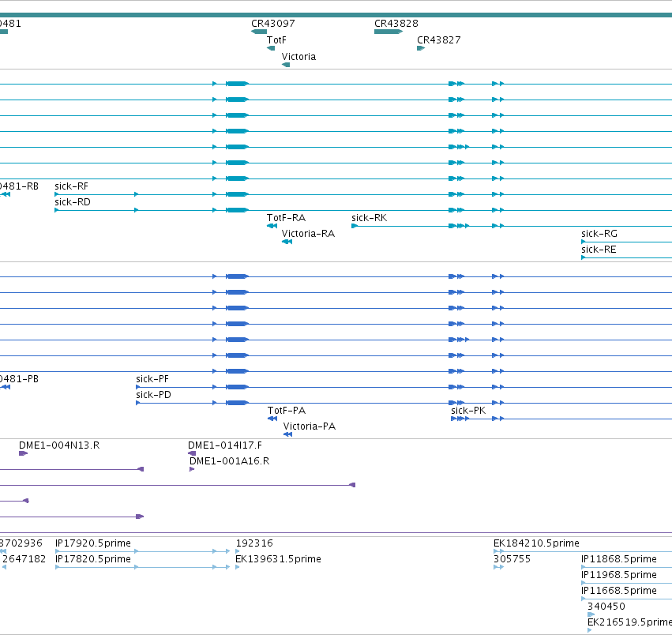Image resolution: width=672 pixels, height=635 pixels.
Task: Select the Victoria gene label
Action: click(x=298, y=57)
